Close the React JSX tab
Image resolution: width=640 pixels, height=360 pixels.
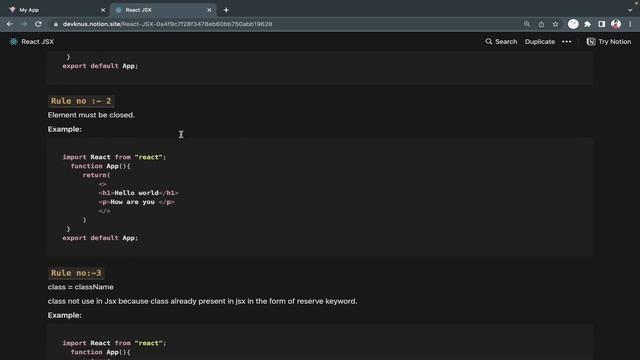click(209, 10)
